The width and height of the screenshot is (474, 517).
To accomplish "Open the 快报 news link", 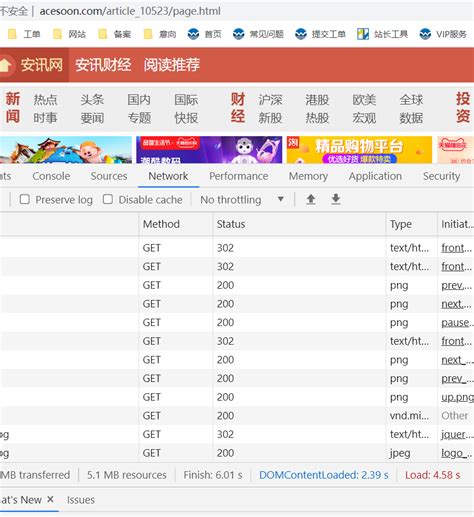I will [x=186, y=118].
